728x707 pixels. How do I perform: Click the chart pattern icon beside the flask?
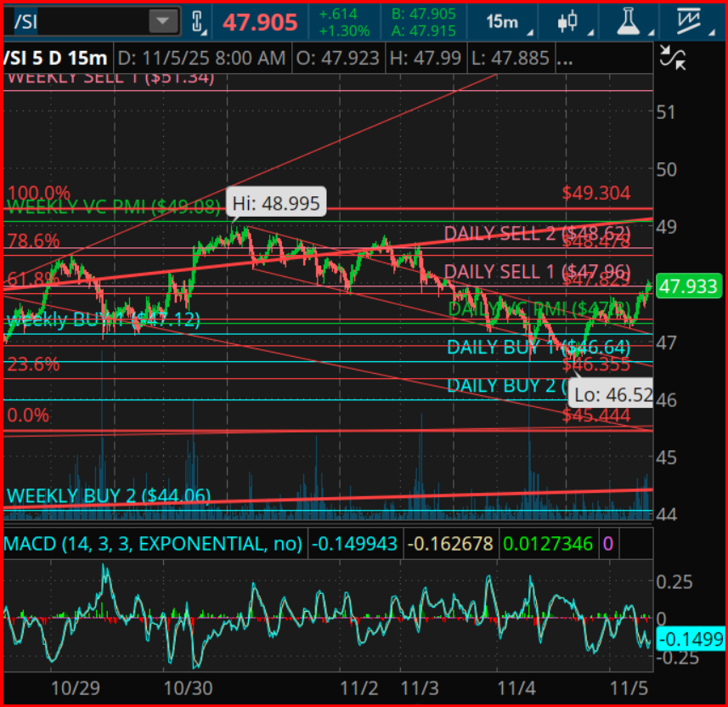[x=567, y=22]
